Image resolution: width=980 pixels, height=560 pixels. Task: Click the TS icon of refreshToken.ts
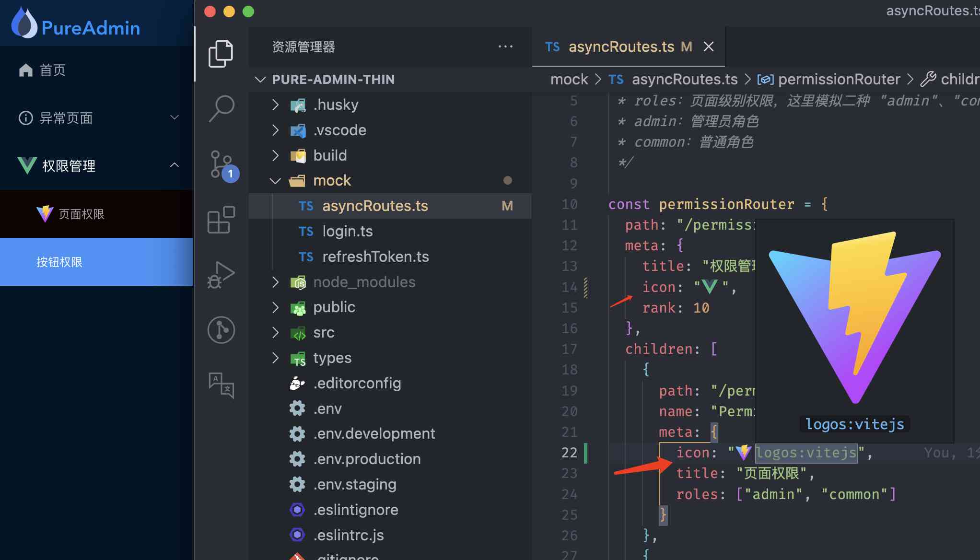tap(306, 257)
